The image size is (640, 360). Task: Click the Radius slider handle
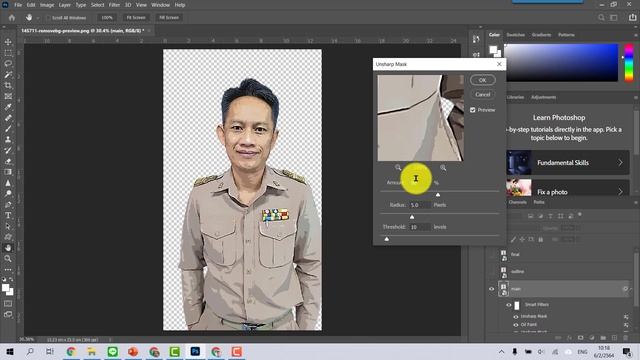point(412,217)
